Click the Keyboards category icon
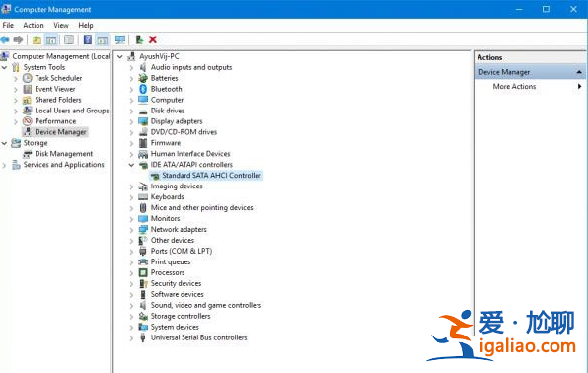Viewport: 588px width, 373px height. [x=143, y=197]
